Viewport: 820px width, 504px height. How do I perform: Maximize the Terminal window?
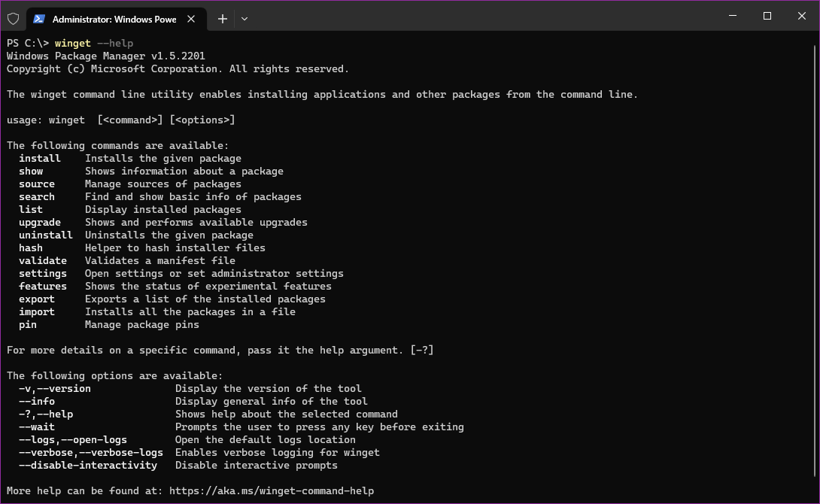pos(767,16)
